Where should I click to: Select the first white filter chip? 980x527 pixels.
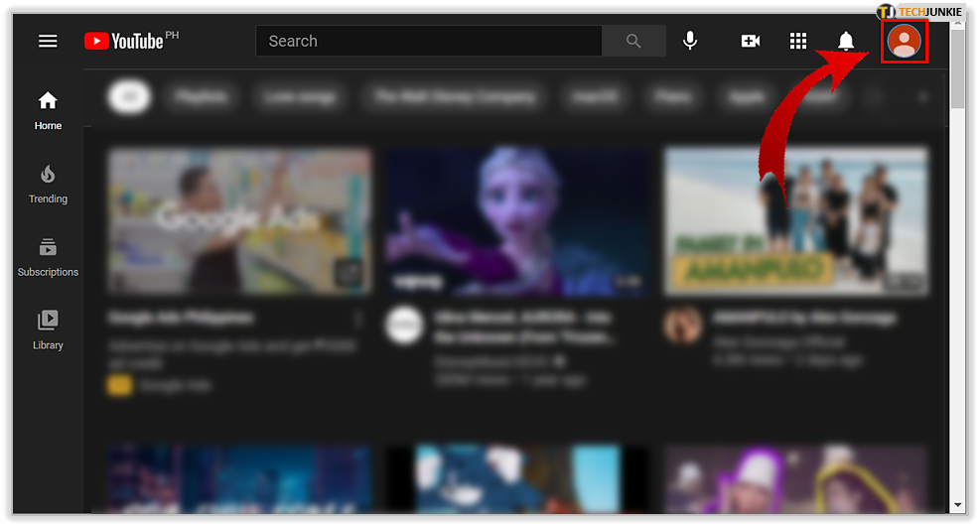pos(129,97)
